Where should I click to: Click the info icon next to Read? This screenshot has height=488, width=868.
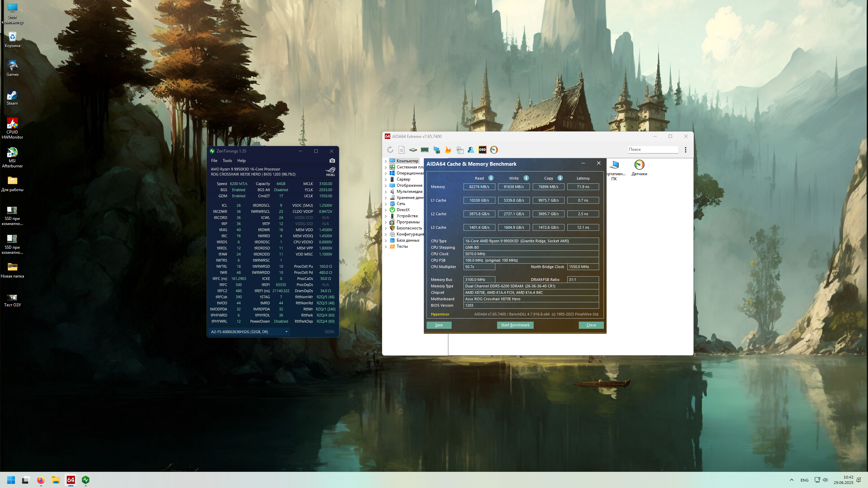coord(491,178)
